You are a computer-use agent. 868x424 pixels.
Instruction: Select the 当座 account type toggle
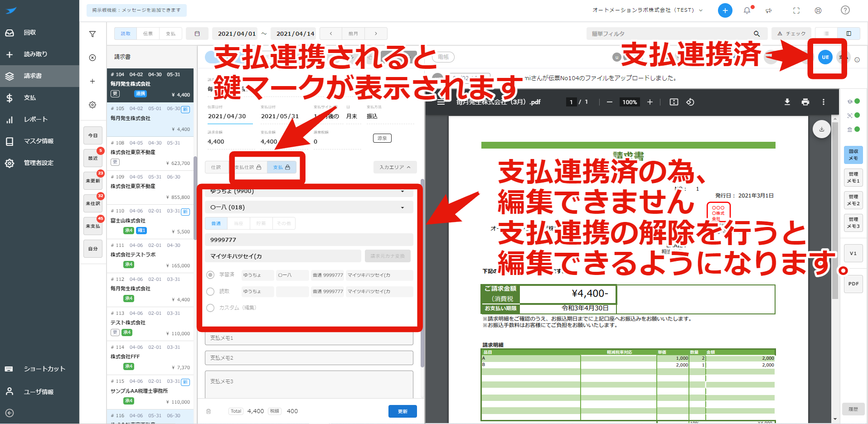[x=238, y=223]
